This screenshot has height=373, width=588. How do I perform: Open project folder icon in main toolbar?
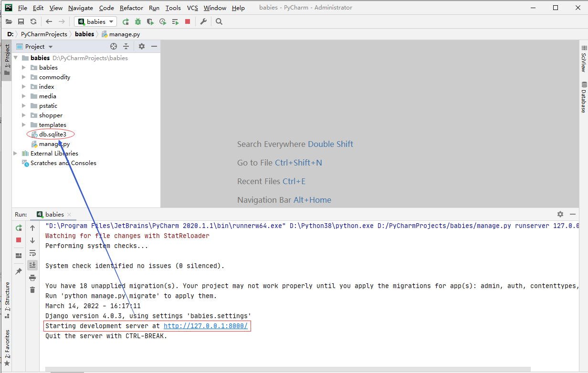pyautogui.click(x=9, y=21)
